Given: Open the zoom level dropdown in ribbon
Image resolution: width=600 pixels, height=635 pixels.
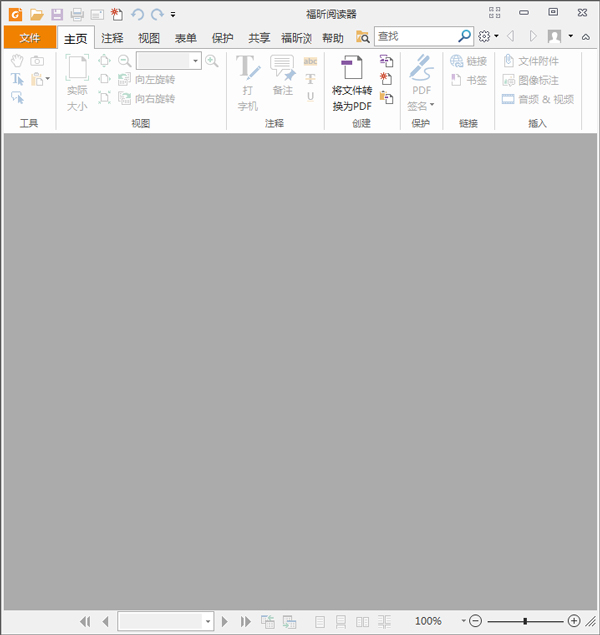Looking at the screenshot, I should pos(196,61).
